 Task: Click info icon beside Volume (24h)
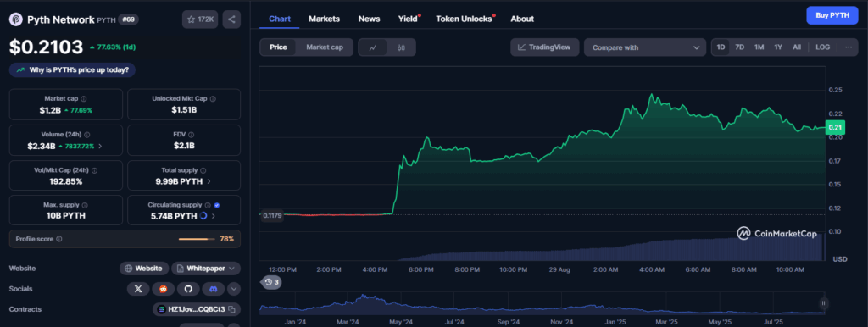87,135
